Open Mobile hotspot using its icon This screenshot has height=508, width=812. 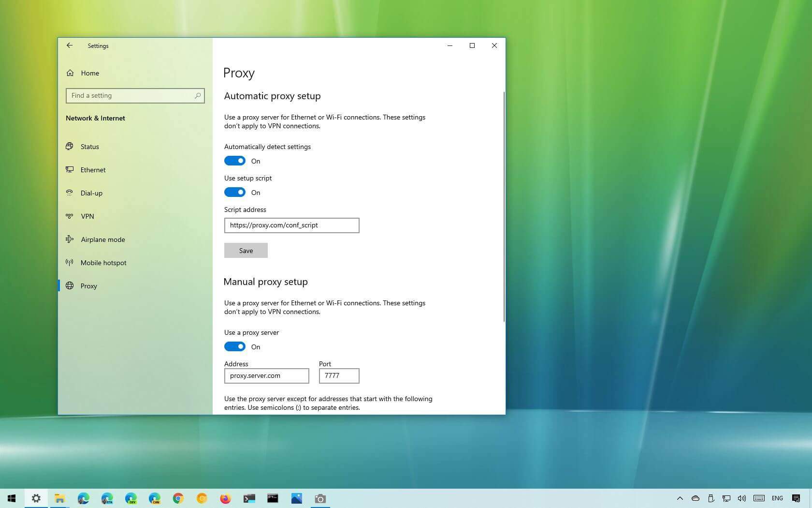click(70, 262)
